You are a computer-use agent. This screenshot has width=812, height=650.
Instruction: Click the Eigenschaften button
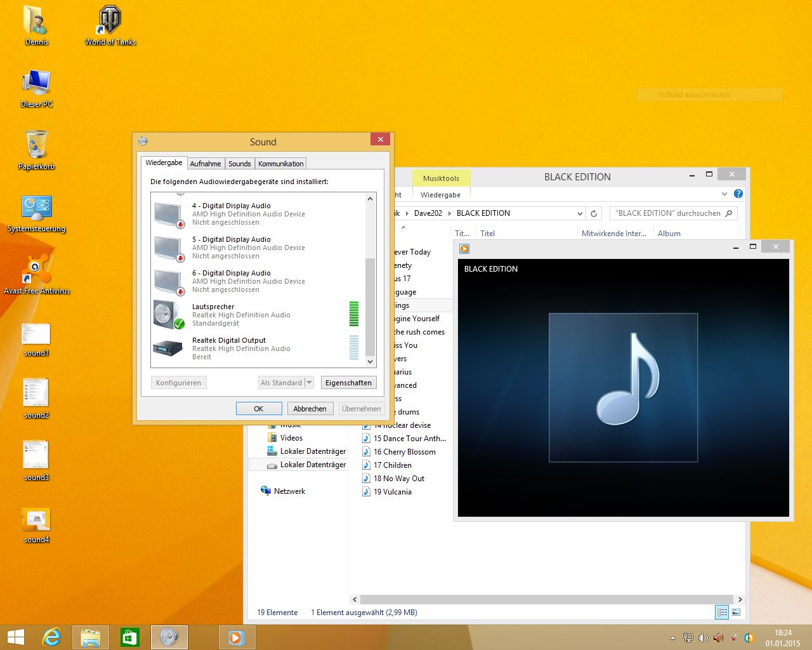point(348,383)
